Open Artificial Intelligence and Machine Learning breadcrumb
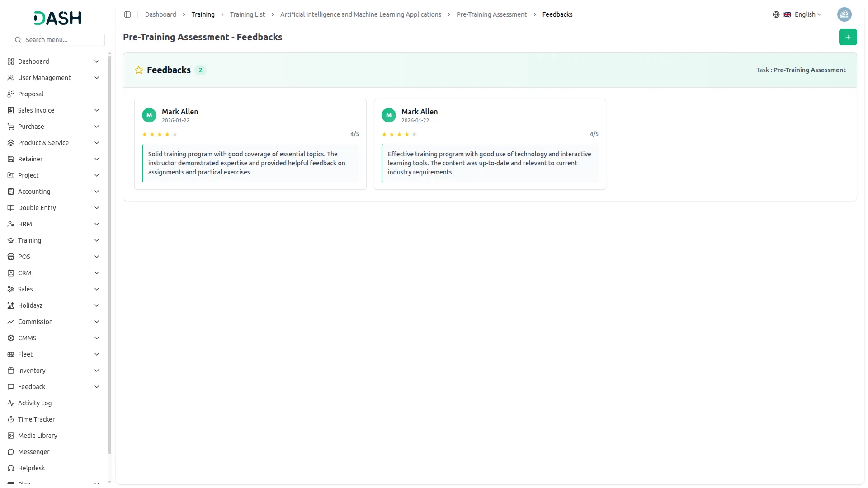This screenshot has width=868, height=488. 361,14
